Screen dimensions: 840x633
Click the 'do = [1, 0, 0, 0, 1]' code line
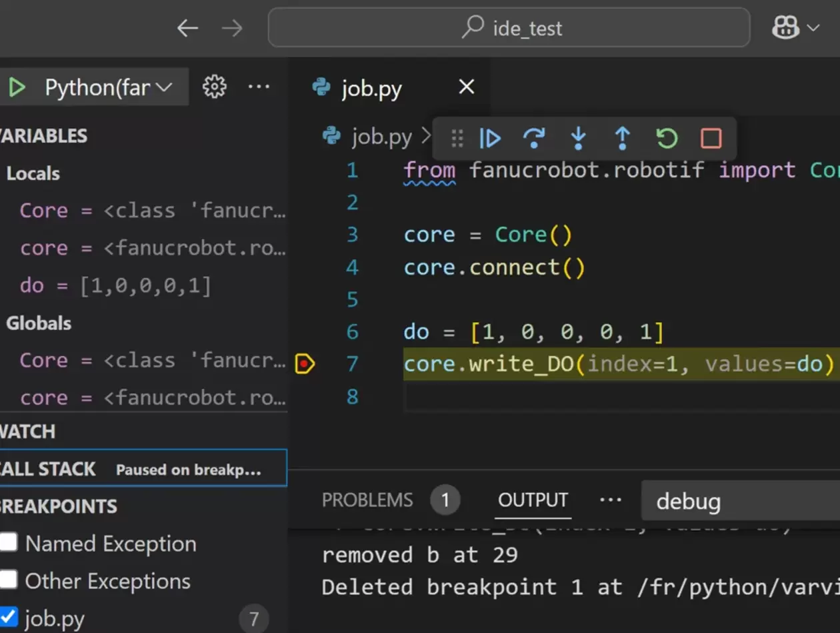point(534,332)
